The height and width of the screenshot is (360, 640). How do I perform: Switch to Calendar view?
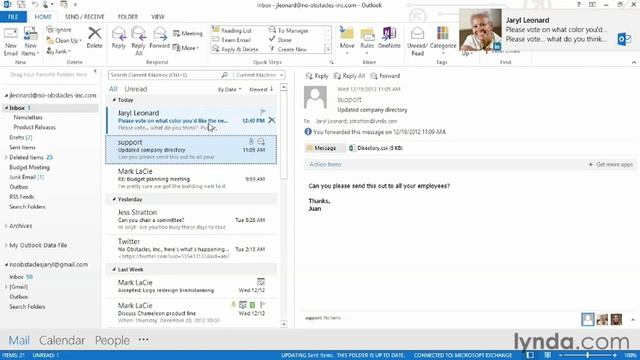pyautogui.click(x=62, y=340)
